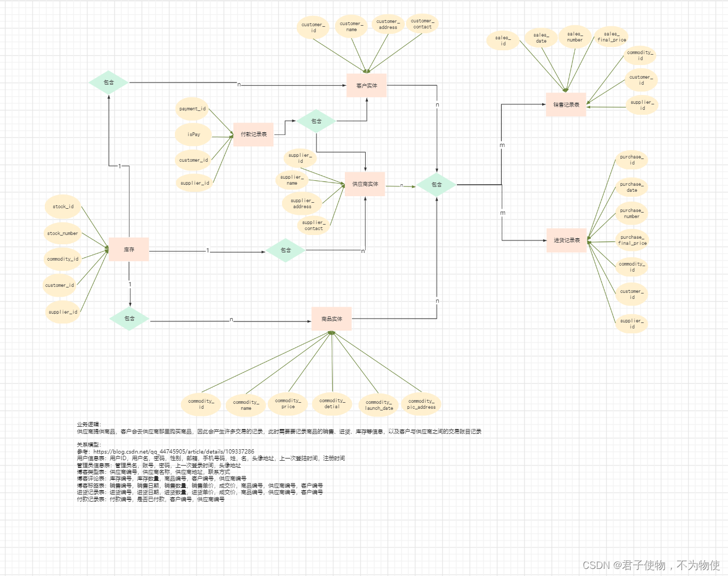Click the 包含 diamond between 库存 and 客户实体
The height and width of the screenshot is (576, 728).
point(109,83)
